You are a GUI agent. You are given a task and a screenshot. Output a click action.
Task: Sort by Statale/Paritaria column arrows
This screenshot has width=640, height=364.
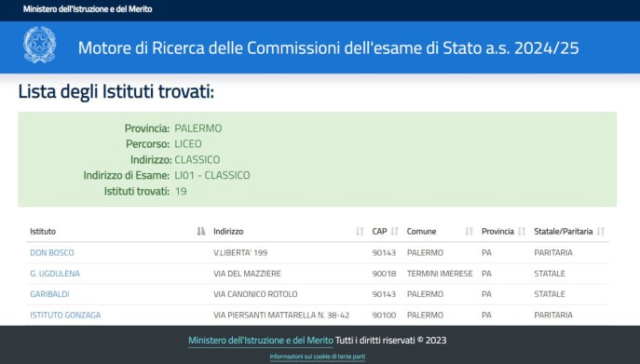point(601,232)
